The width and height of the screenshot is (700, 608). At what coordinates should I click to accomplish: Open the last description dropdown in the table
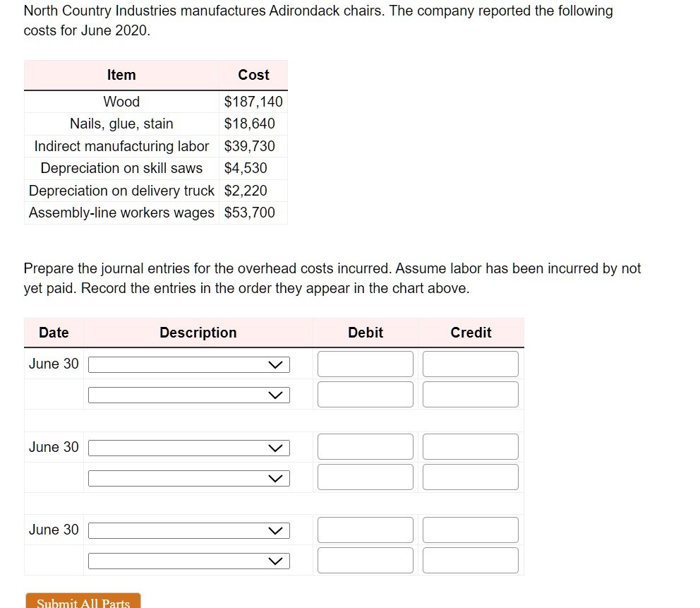tap(189, 561)
